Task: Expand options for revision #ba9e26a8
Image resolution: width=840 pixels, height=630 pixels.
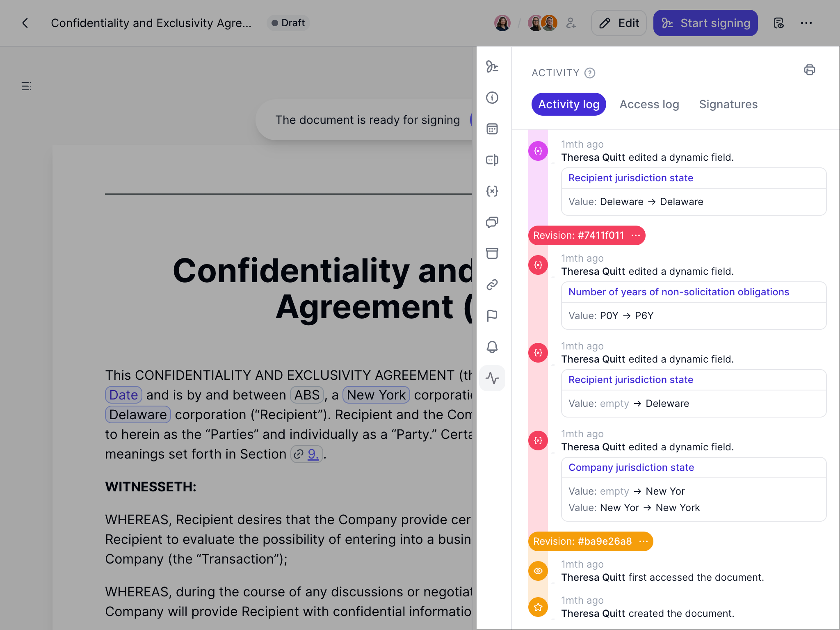Action: point(643,541)
